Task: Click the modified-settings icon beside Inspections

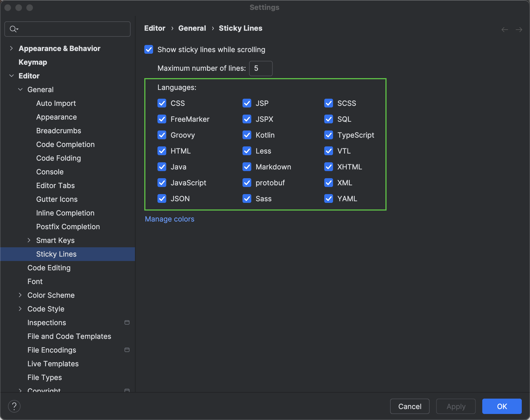Action: (127, 323)
